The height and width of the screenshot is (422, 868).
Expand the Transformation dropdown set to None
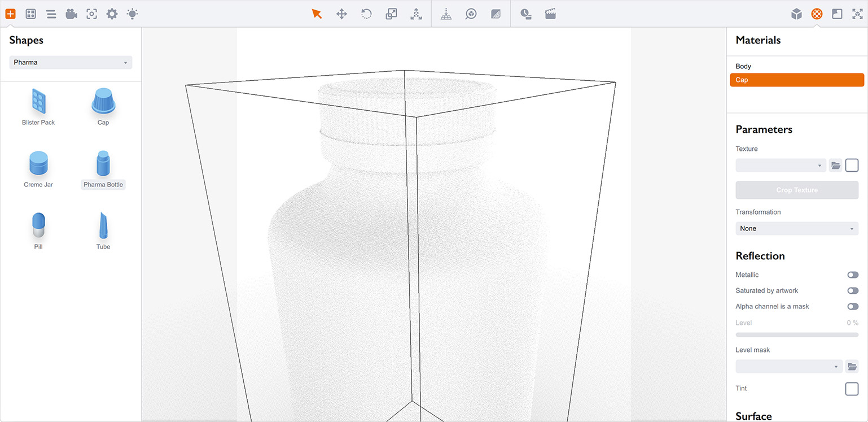(796, 229)
